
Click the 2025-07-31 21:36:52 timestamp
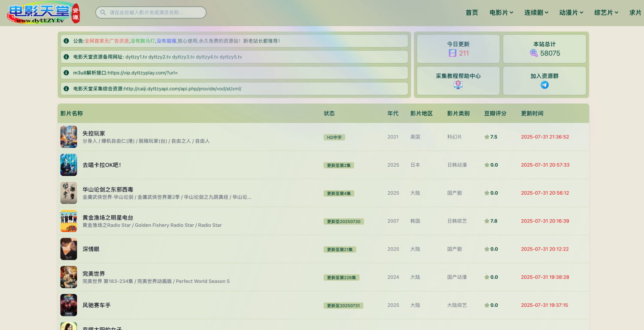point(545,137)
